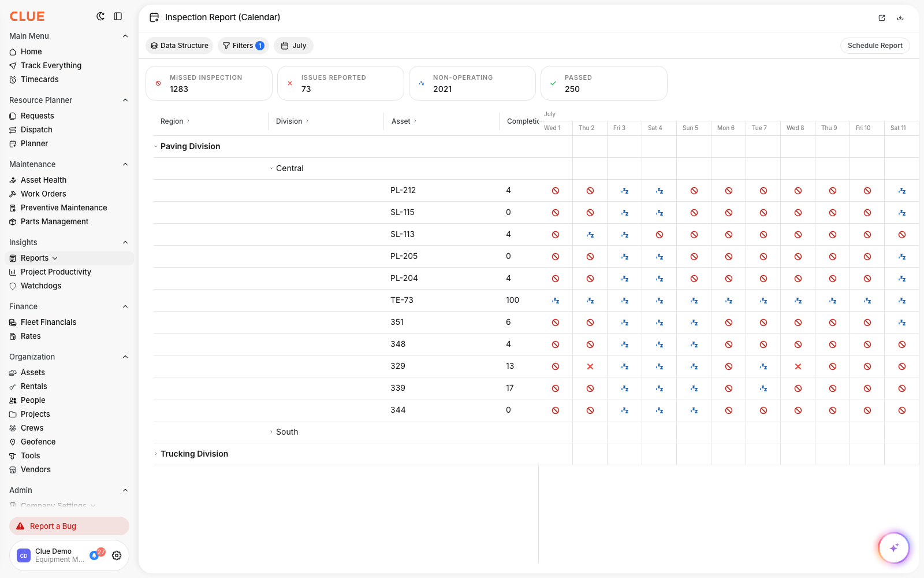Click the CD user avatar

[24, 555]
